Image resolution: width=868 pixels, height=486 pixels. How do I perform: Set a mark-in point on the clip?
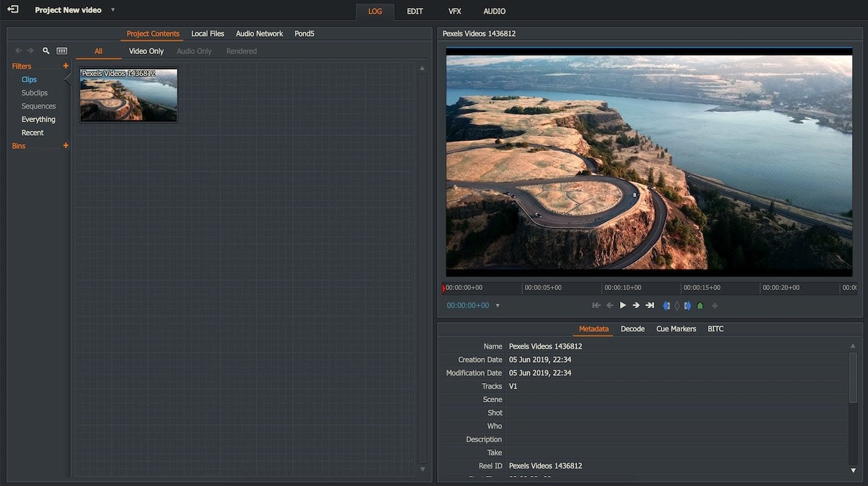(666, 305)
